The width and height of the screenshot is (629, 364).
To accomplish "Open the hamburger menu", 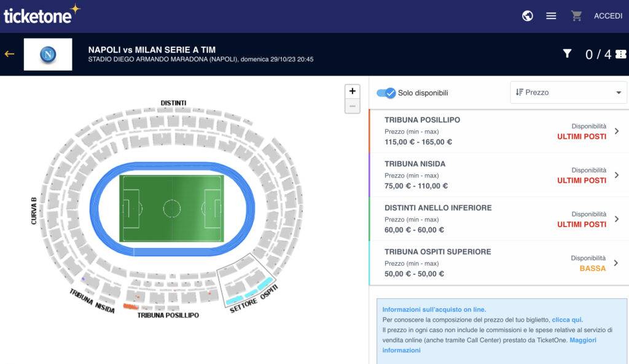I will (551, 16).
